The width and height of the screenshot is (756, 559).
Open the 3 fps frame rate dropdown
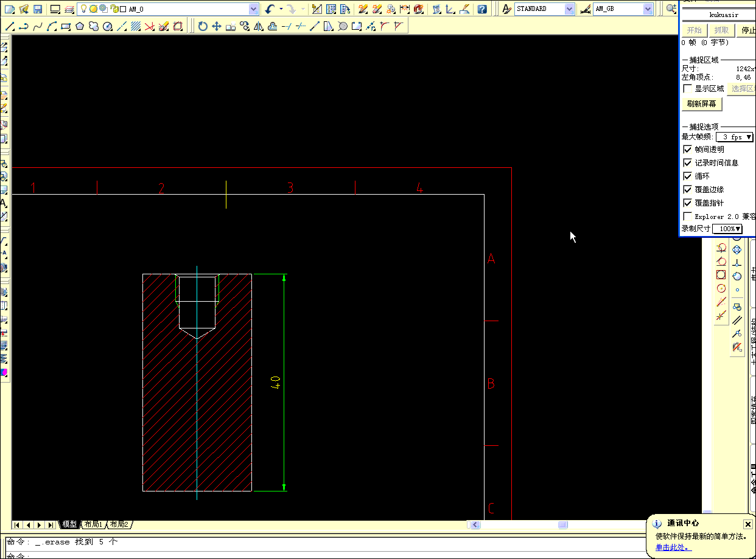(x=735, y=137)
